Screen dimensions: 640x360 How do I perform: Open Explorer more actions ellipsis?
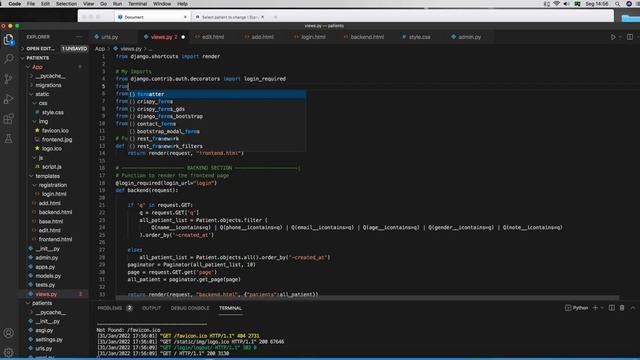pos(79,37)
